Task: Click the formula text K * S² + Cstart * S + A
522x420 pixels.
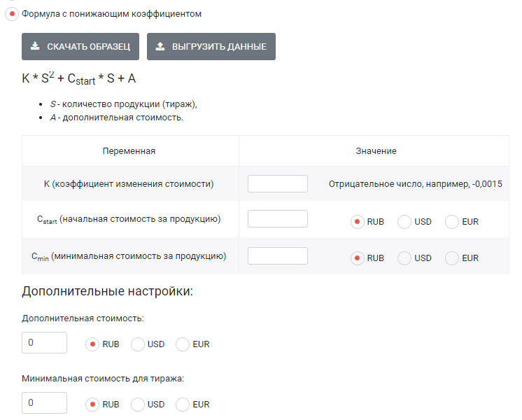Action: tap(79, 79)
